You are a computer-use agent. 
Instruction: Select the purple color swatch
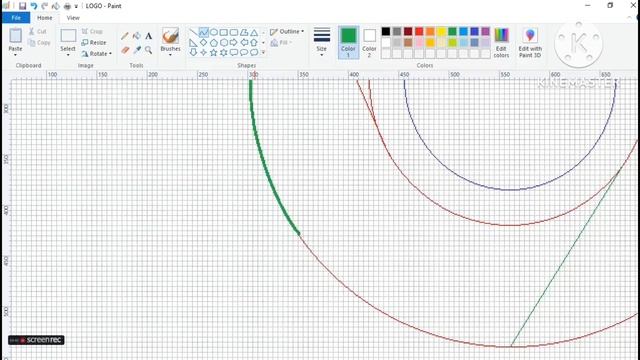click(485, 31)
